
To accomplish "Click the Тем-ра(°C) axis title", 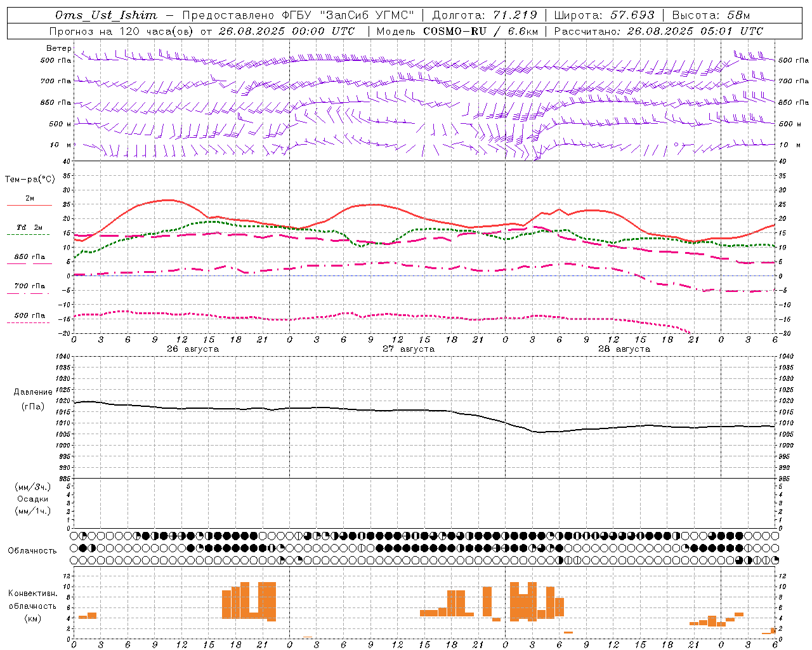I will [x=30, y=180].
